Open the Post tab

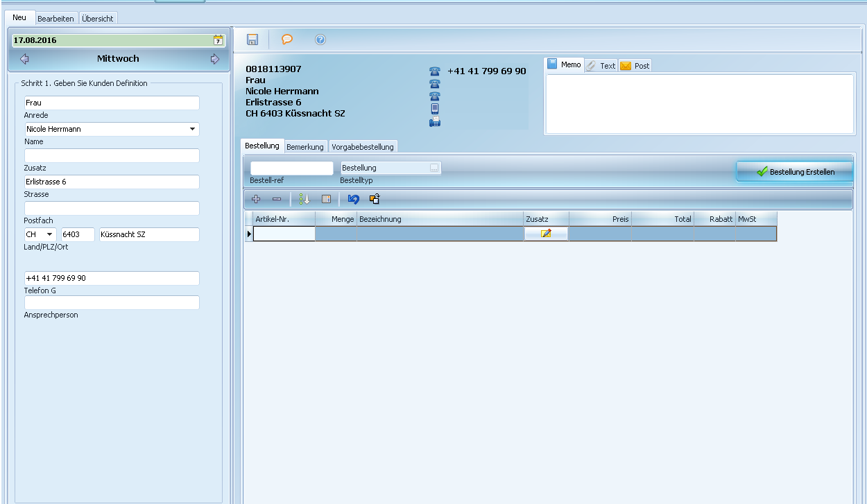click(x=635, y=66)
